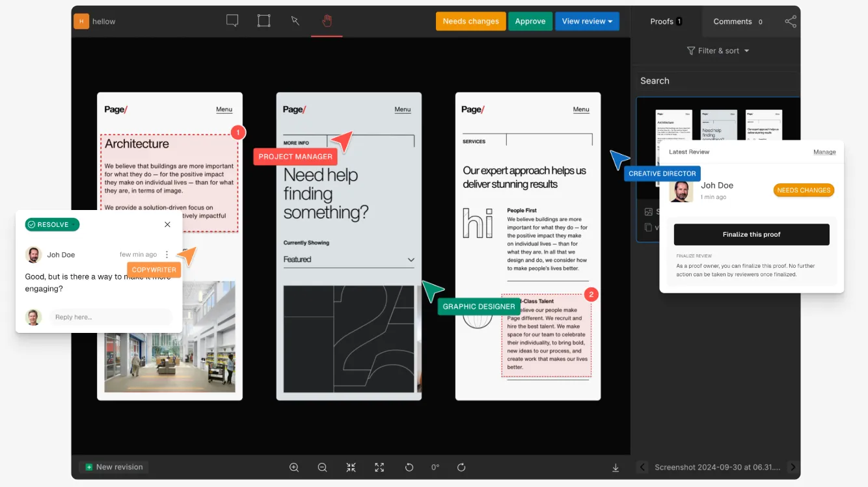The height and width of the screenshot is (487, 868).
Task: Click the fit to screen icon
Action: click(x=351, y=467)
